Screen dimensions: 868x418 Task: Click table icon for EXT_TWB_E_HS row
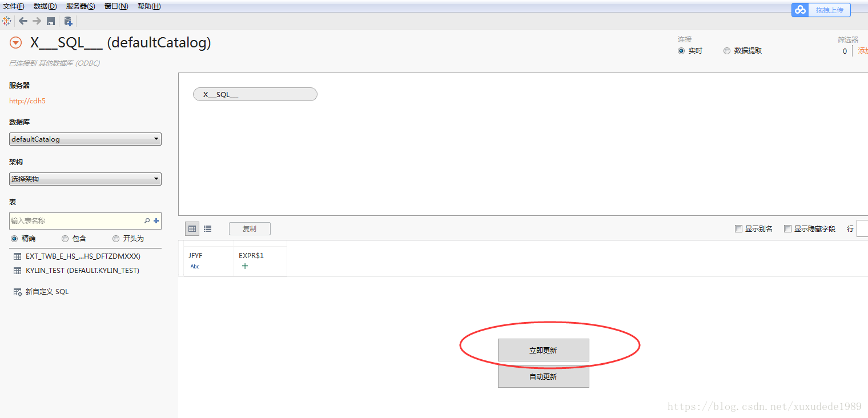click(x=18, y=256)
